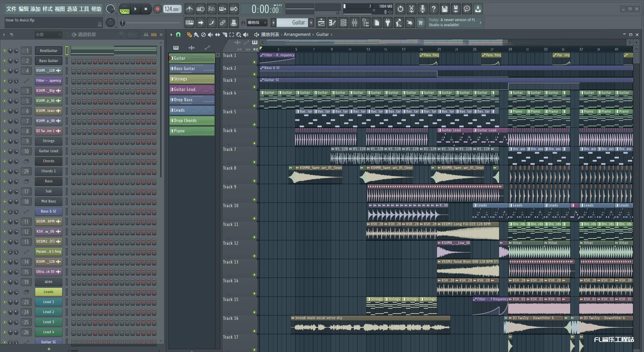This screenshot has height=352, width=644.
Task: Select the mute tool in playlist toolbar
Action: coord(210,35)
